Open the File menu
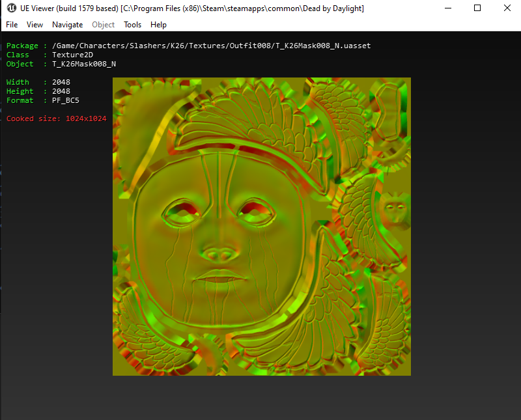Viewport: 521px width, 420px height. pos(12,25)
